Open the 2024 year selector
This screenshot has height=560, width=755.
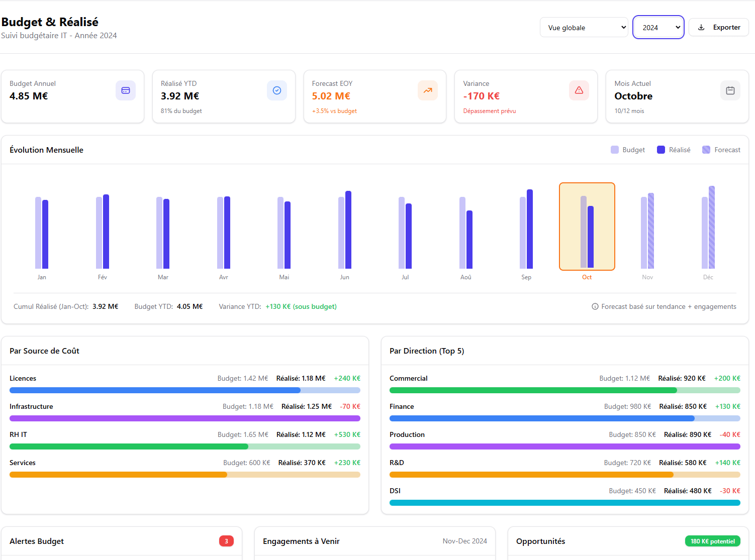658,28
